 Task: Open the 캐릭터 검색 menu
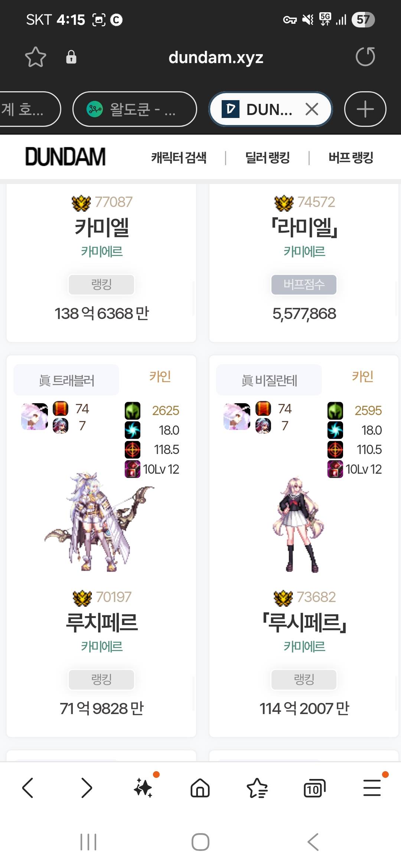(x=179, y=158)
